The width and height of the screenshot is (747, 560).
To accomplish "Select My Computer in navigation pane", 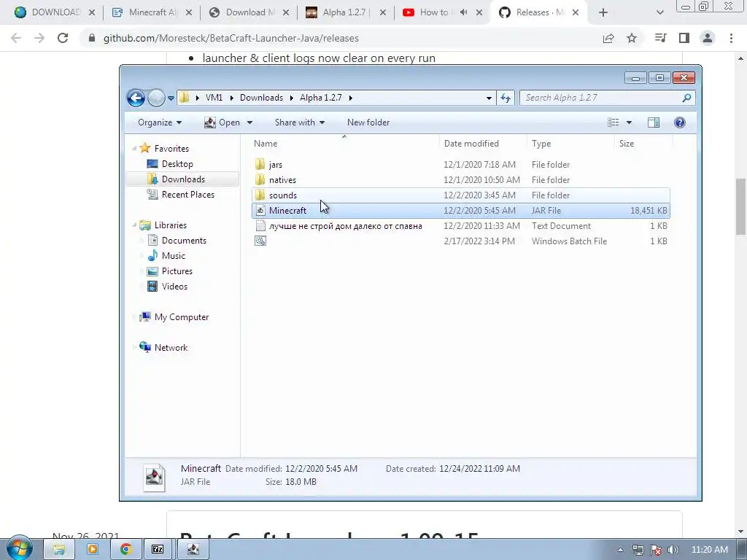I will pyautogui.click(x=181, y=316).
